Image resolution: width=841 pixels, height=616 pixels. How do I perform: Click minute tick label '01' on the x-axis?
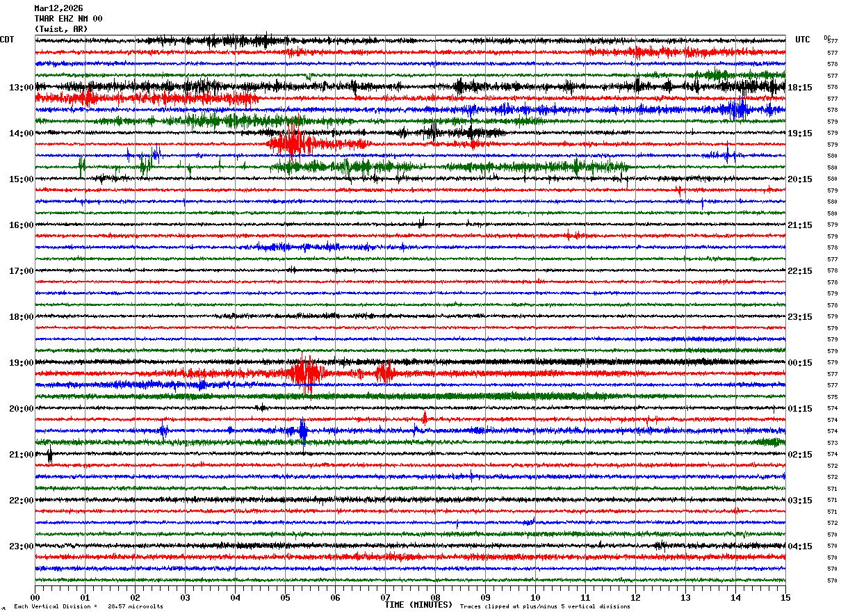85,597
